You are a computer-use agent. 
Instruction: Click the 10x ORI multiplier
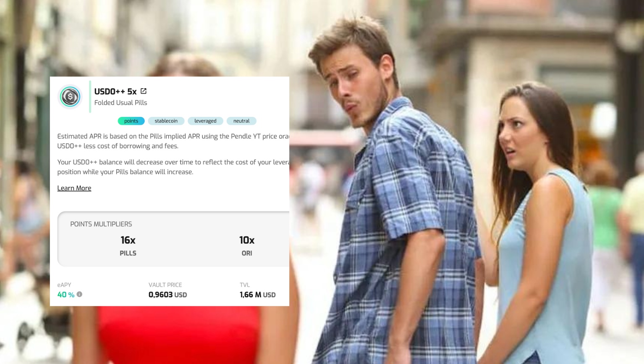point(247,245)
